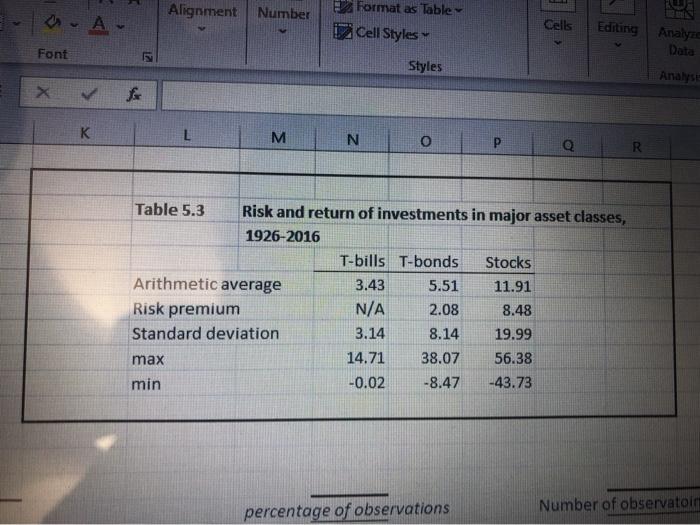Image resolution: width=700 pixels, height=525 pixels.
Task: Select cell with value 8.14
Action: coord(425,334)
